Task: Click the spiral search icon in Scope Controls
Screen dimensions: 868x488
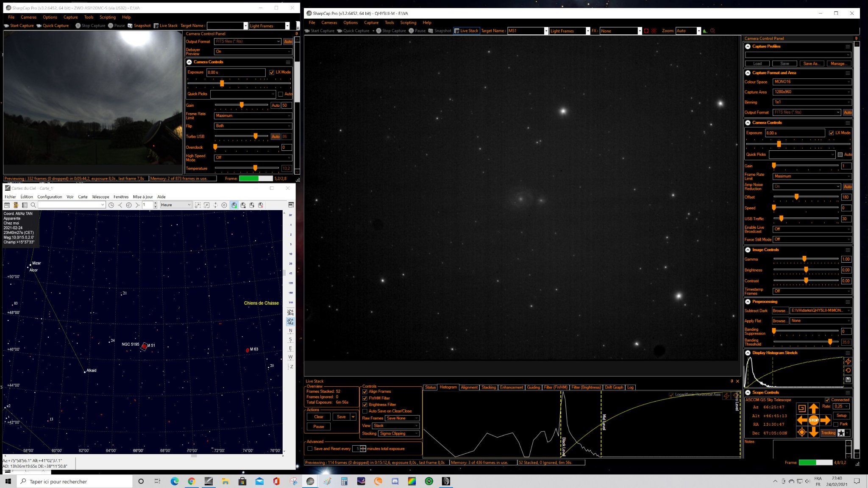Action: coord(801,408)
